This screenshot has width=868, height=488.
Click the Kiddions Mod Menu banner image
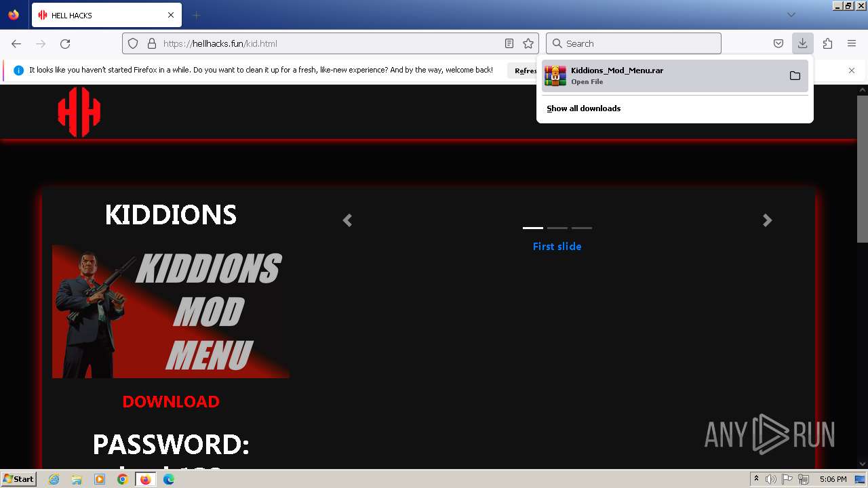tap(171, 312)
